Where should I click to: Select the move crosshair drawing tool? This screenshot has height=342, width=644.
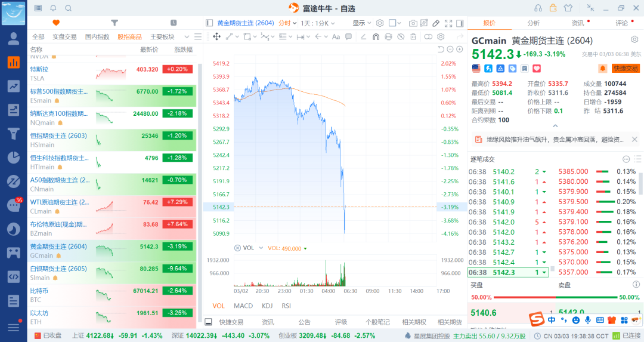pyautogui.click(x=216, y=36)
